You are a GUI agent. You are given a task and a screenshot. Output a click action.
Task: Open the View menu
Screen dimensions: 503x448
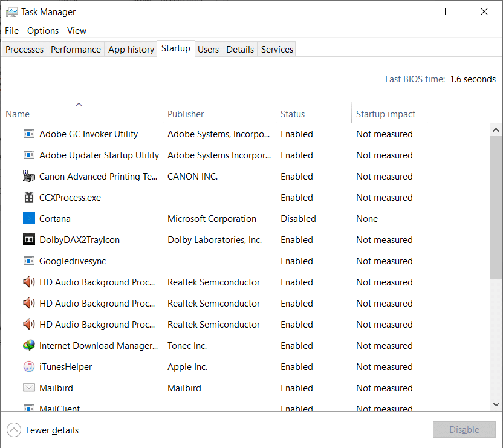(77, 31)
